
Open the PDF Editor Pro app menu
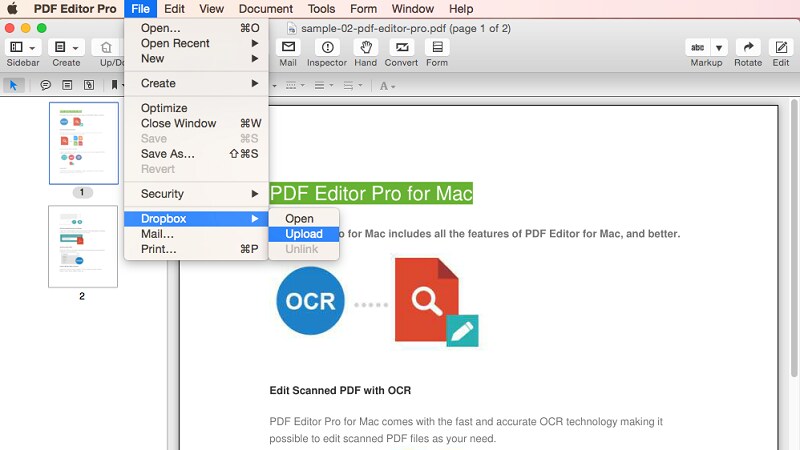(x=75, y=9)
